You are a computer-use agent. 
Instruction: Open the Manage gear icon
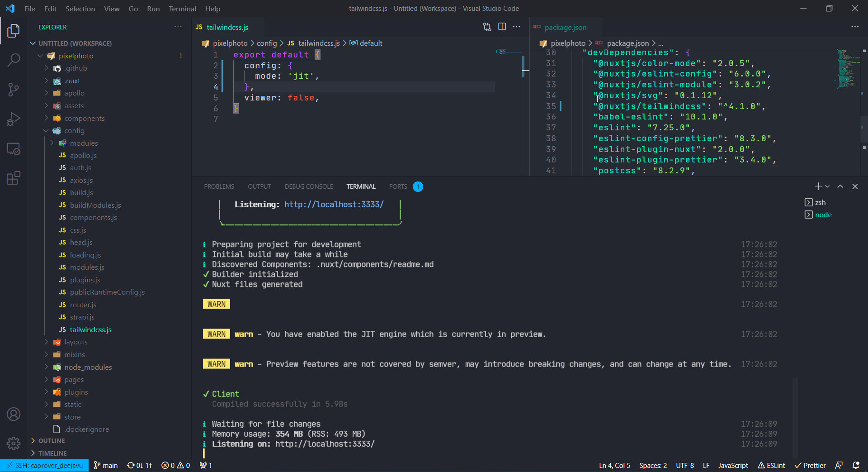pos(14,444)
